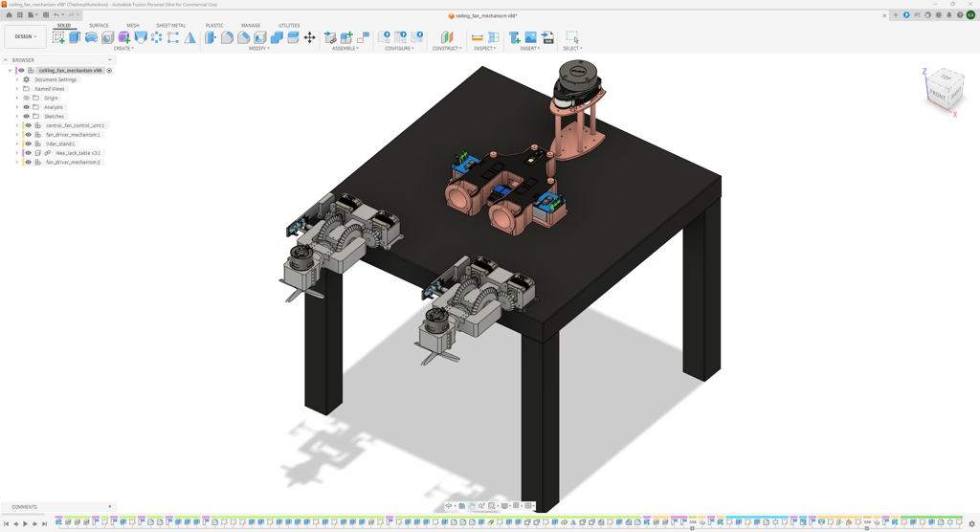The width and height of the screenshot is (980, 532).
Task: Switch to the Utilities tab
Action: click(289, 26)
